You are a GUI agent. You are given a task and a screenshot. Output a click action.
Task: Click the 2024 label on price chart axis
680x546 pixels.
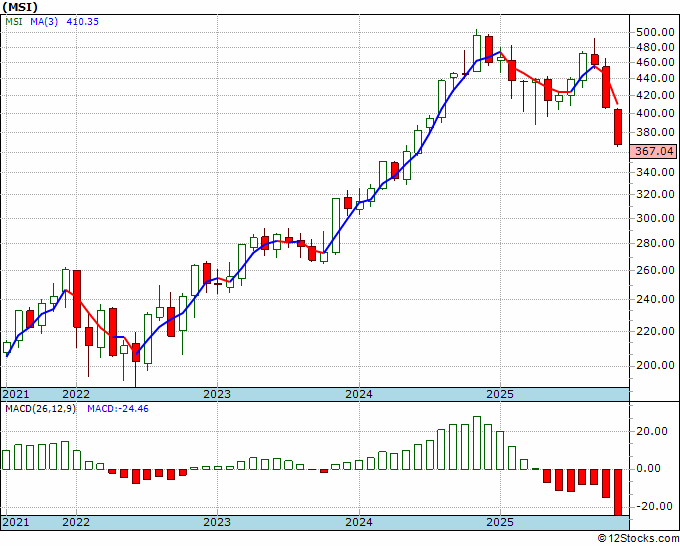(359, 394)
